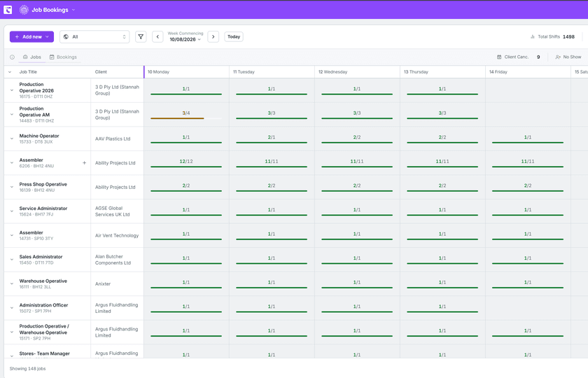
Task: Expand Production Operative 2026 row
Action: coord(12,90)
